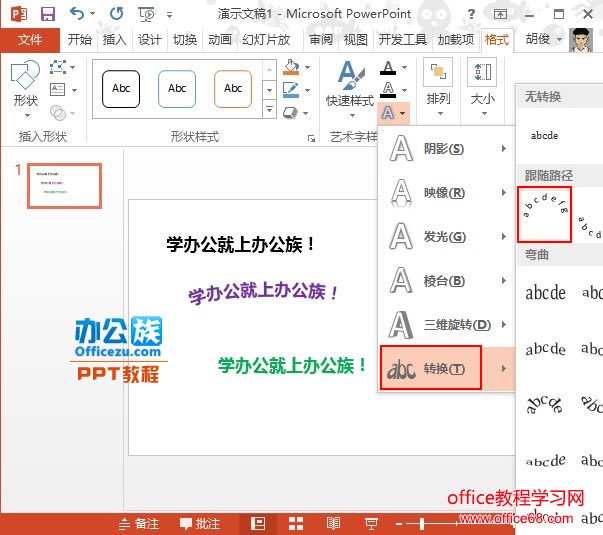Open the undo history dropdown arrow
This screenshot has height=535, width=603.
point(92,14)
